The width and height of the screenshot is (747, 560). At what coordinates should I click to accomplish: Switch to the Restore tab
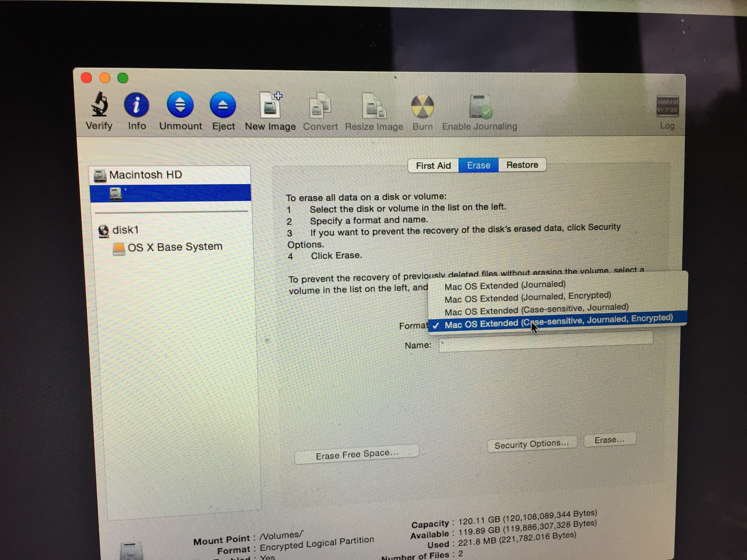tap(522, 165)
